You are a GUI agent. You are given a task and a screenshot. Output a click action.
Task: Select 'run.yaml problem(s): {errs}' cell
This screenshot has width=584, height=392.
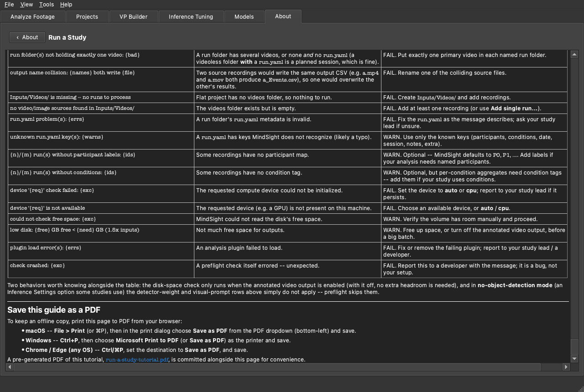click(101, 123)
